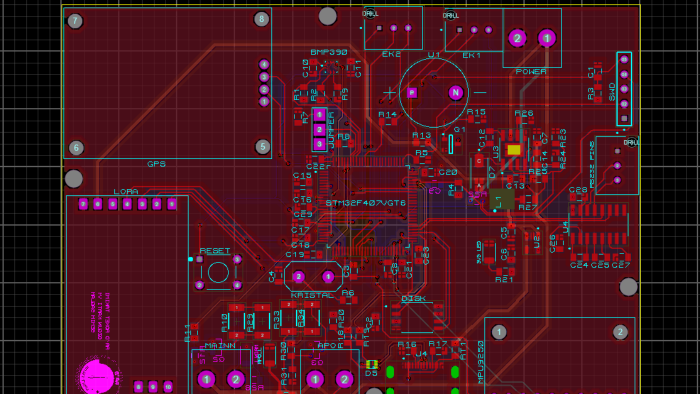The height and width of the screenshot is (394, 700).
Task: Click GPS mounting hole 5
Action: (x=262, y=146)
